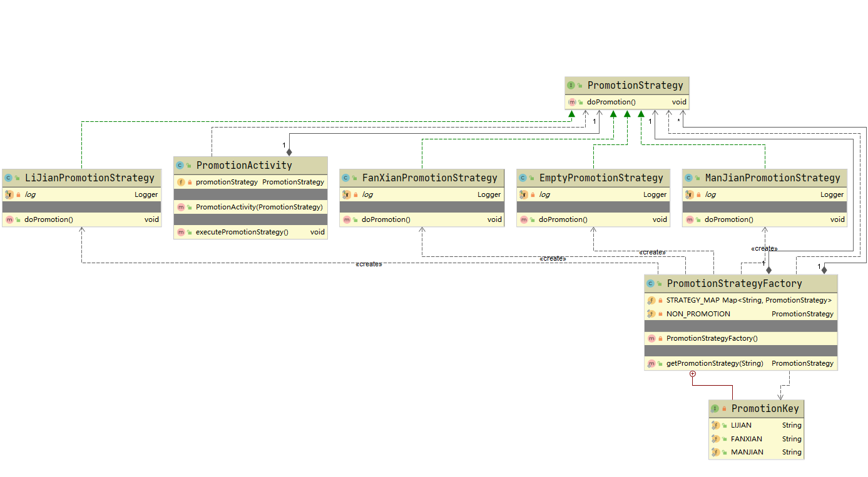Select the FANXIAN field row
Image resolution: width=868 pixels, height=477 pixels.
746,439
